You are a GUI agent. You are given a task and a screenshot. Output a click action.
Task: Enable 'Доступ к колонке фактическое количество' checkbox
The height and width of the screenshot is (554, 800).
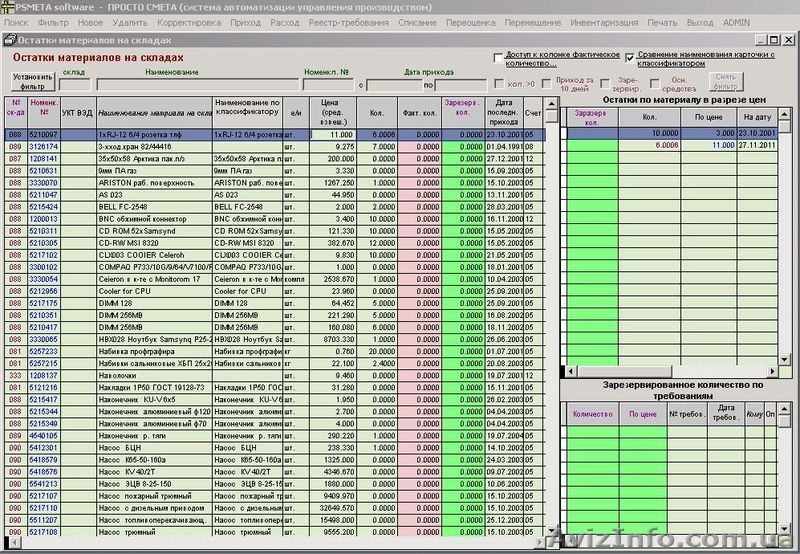pos(498,58)
